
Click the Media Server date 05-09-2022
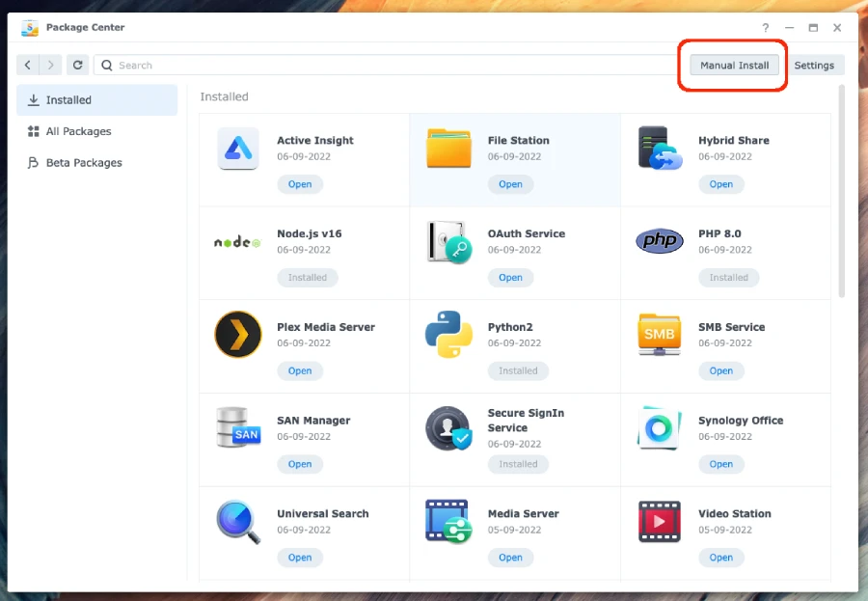coord(514,530)
